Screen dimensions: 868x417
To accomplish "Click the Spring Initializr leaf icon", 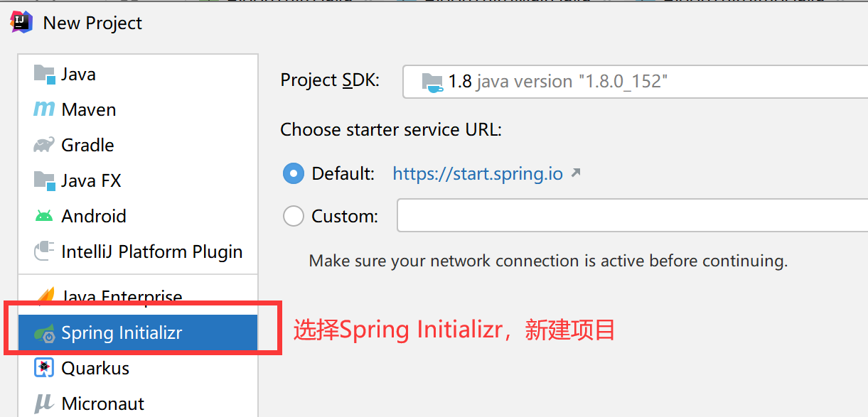I will point(45,332).
